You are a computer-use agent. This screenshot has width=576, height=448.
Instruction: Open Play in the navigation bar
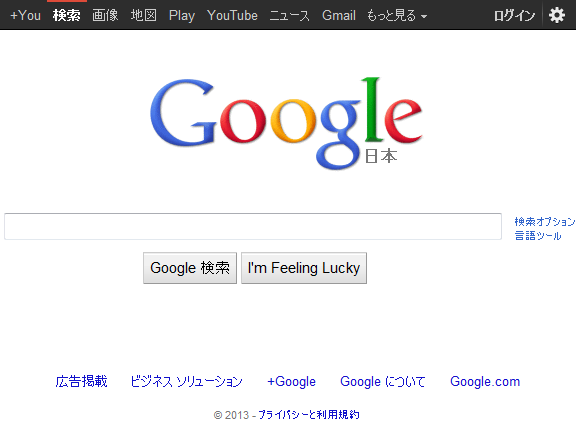[182, 16]
